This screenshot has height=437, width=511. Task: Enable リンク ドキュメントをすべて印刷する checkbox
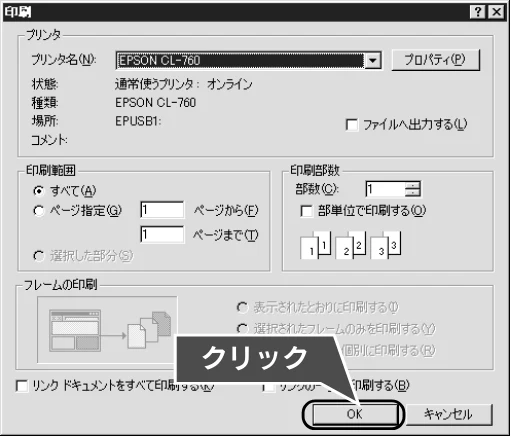[22, 386]
